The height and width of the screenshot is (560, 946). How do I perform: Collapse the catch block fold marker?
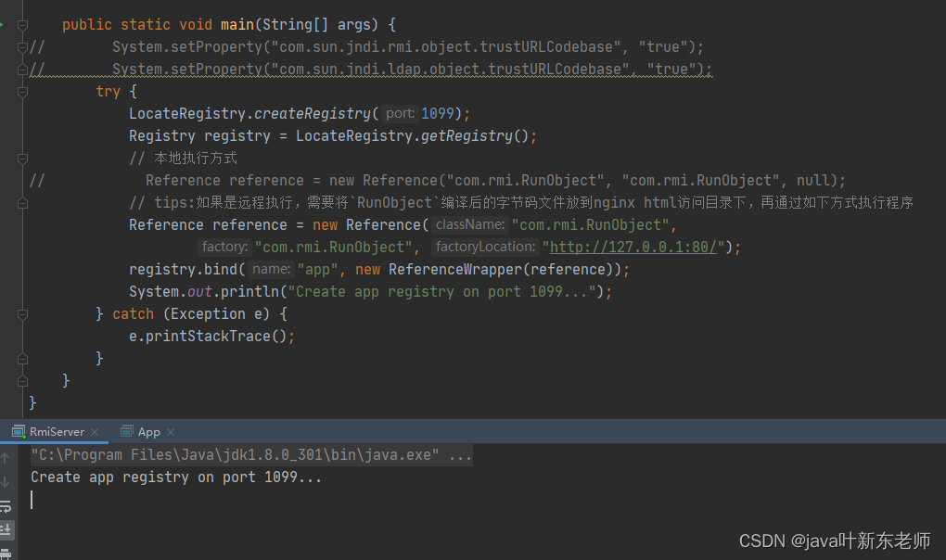click(x=23, y=314)
